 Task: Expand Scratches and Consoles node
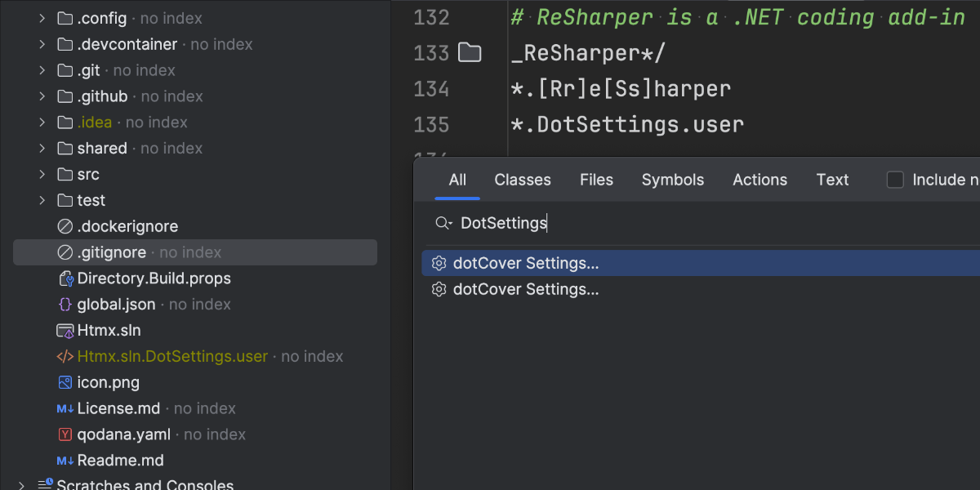[22, 485]
